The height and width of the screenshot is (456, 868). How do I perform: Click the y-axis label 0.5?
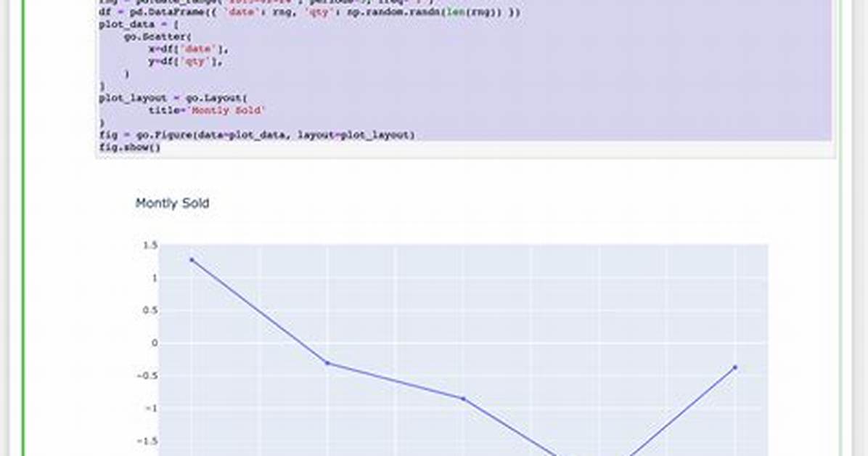pyautogui.click(x=150, y=310)
